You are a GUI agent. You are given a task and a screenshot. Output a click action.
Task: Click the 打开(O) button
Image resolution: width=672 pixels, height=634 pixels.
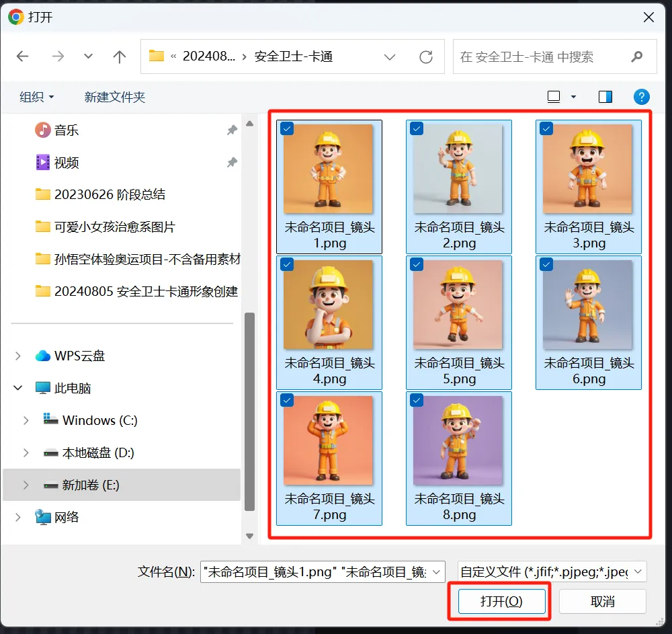(x=501, y=601)
